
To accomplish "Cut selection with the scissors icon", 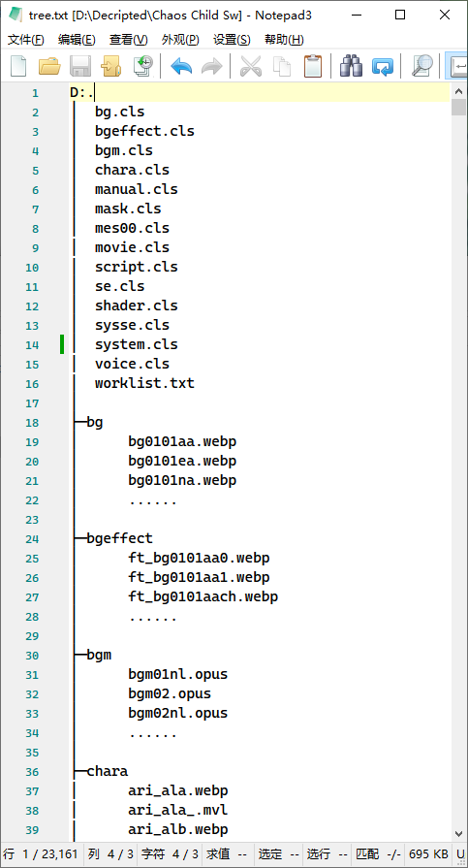I will tap(251, 66).
